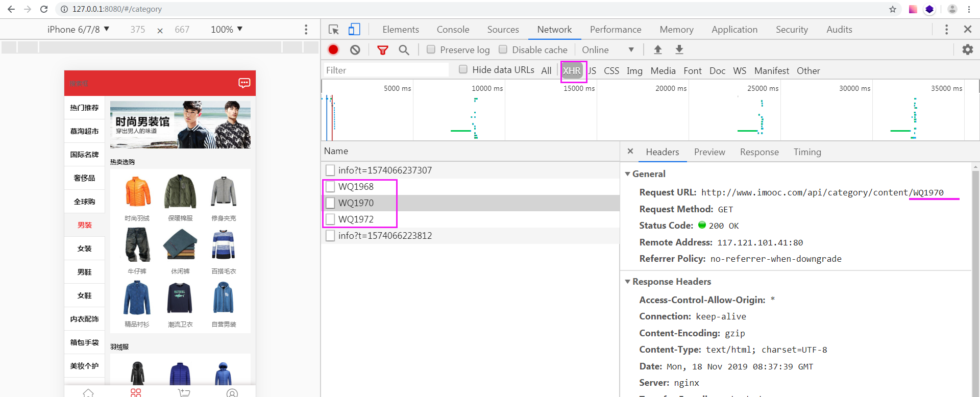The height and width of the screenshot is (397, 980).
Task: Select the WQ1968 request row
Action: (x=471, y=187)
